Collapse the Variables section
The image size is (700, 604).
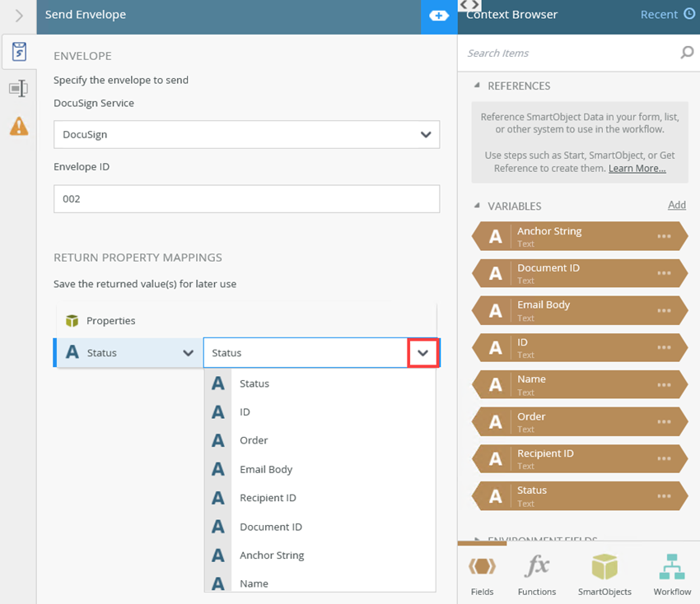click(x=478, y=206)
